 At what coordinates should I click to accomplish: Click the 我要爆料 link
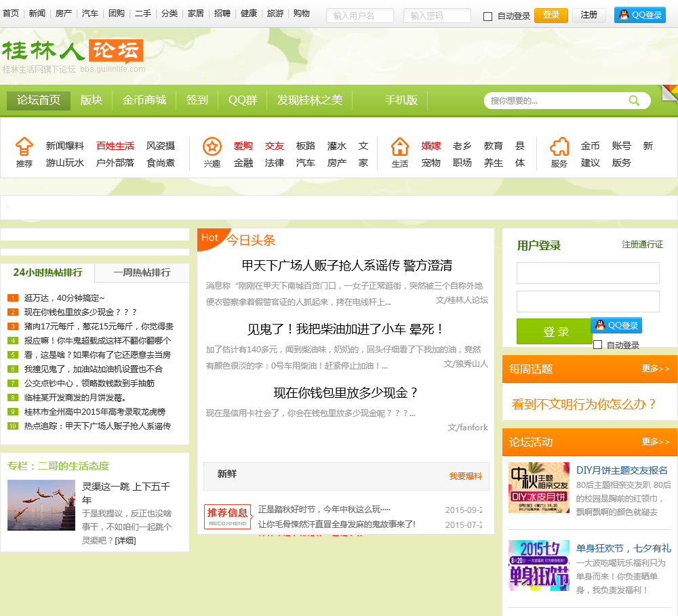pyautogui.click(x=465, y=476)
